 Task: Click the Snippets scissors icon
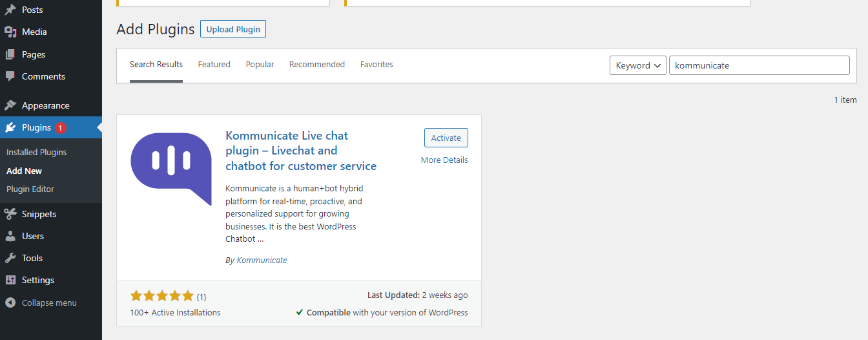(x=10, y=214)
